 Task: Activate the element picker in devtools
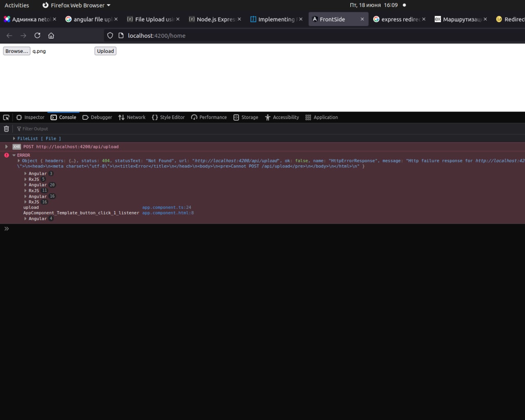click(6, 117)
